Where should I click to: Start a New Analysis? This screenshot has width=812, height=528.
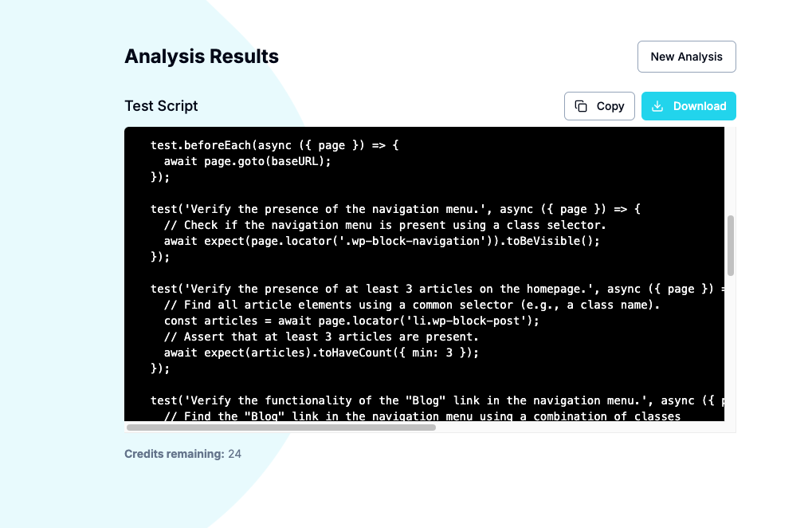pyautogui.click(x=686, y=57)
